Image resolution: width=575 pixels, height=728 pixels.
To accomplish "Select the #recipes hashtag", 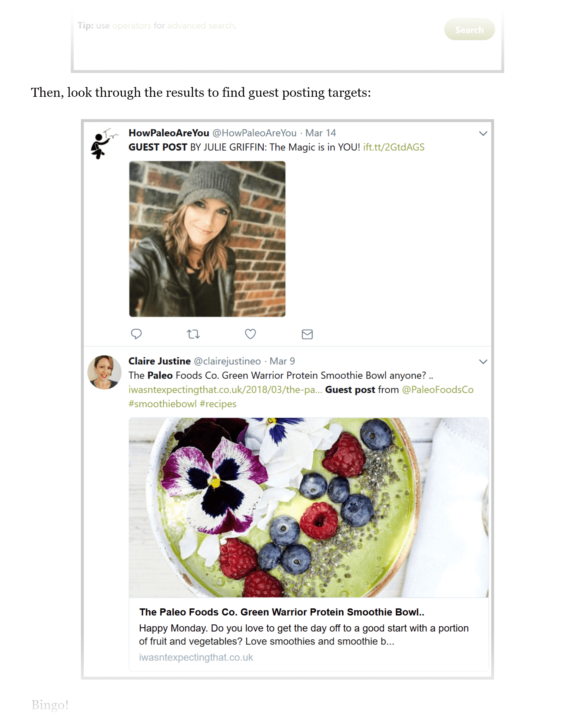I will point(218,403).
